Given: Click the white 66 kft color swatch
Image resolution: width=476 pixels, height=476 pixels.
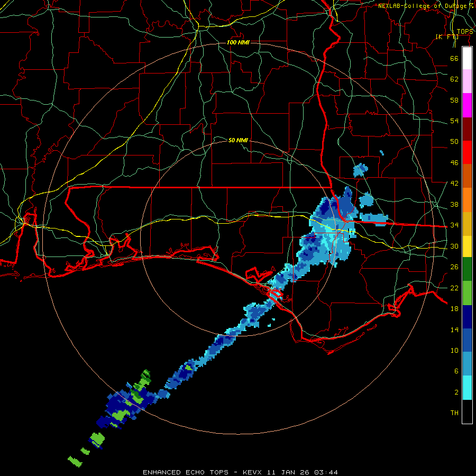Looking at the screenshot, I should pyautogui.click(x=467, y=58).
